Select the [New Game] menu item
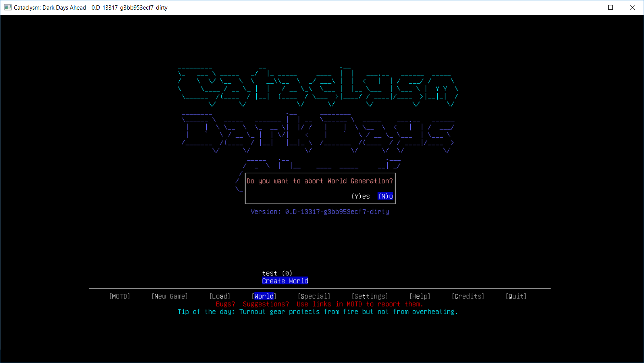The width and height of the screenshot is (644, 363). 170,296
